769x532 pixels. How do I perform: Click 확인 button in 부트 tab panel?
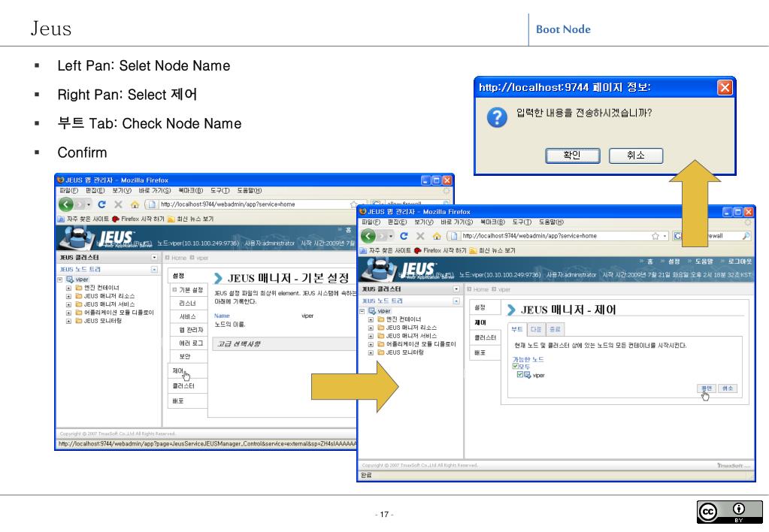click(706, 388)
